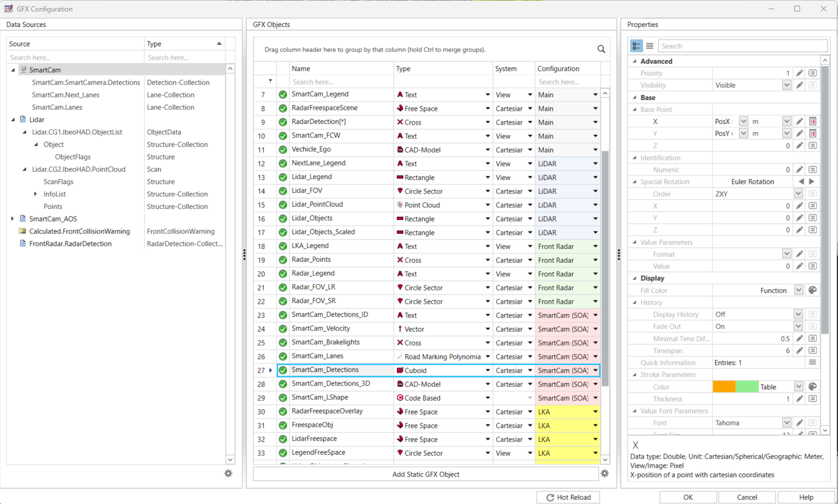Click the green status check for SmartCam_Detections
The width and height of the screenshot is (838, 504).
click(x=283, y=370)
